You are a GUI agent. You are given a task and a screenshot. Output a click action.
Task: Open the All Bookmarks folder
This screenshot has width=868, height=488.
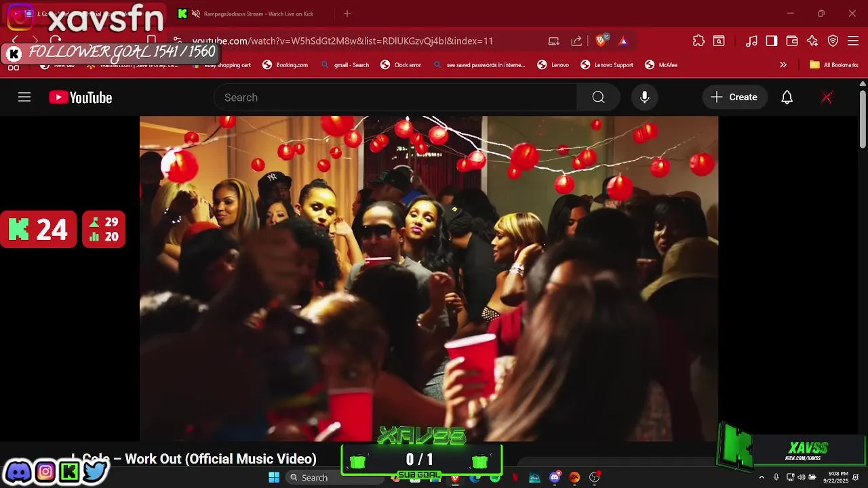tap(834, 65)
